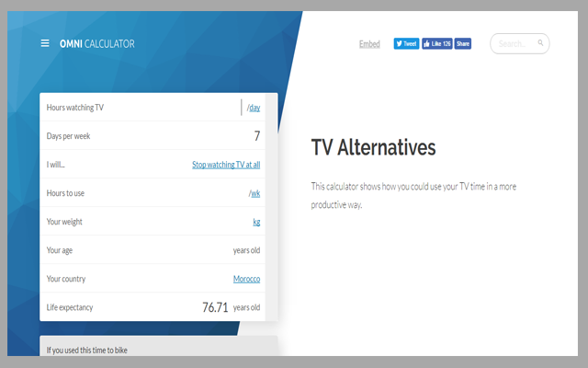
Task: Click the Facebook Like button
Action: click(437, 43)
